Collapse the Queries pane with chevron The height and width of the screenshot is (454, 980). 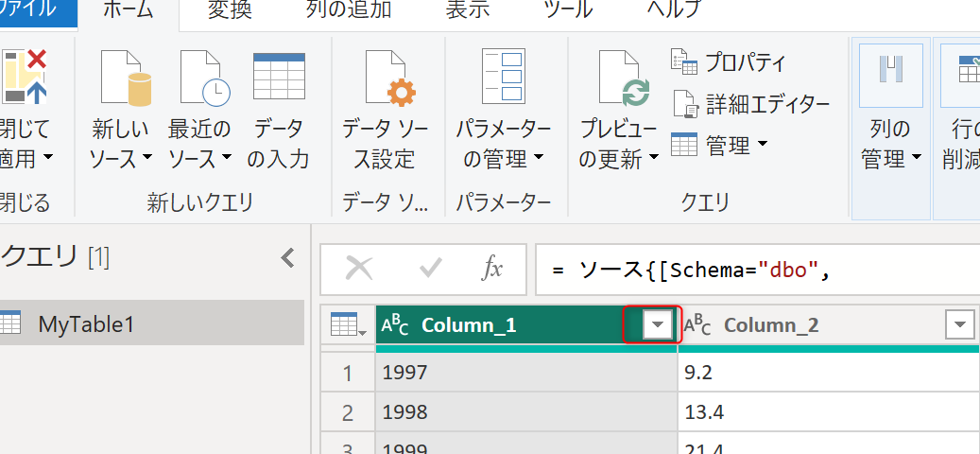(x=287, y=256)
